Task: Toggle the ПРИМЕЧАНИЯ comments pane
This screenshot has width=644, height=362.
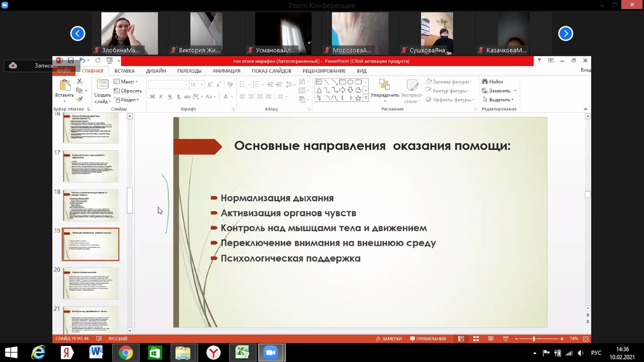Action: click(428, 339)
